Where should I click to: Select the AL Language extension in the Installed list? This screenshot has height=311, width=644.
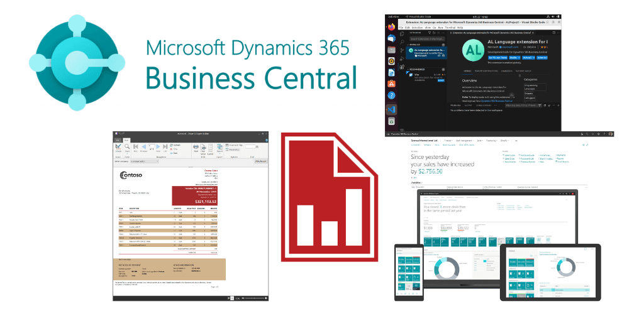(x=426, y=53)
